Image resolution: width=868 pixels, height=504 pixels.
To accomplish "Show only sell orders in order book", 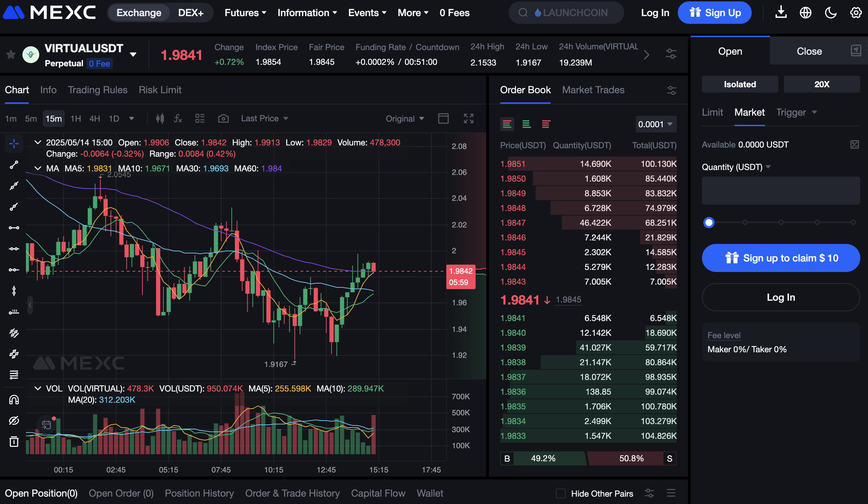I will (x=546, y=124).
